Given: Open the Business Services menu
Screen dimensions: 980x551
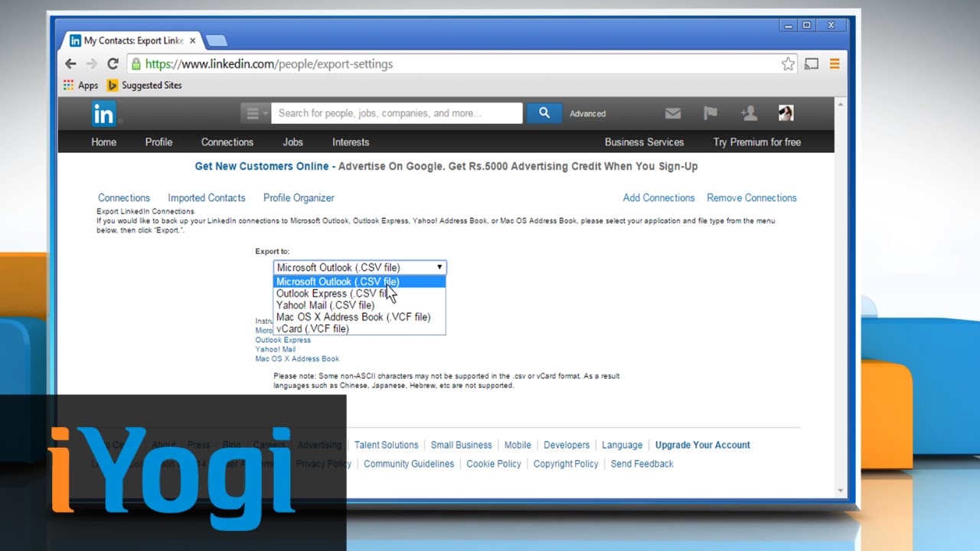Looking at the screenshot, I should tap(644, 142).
